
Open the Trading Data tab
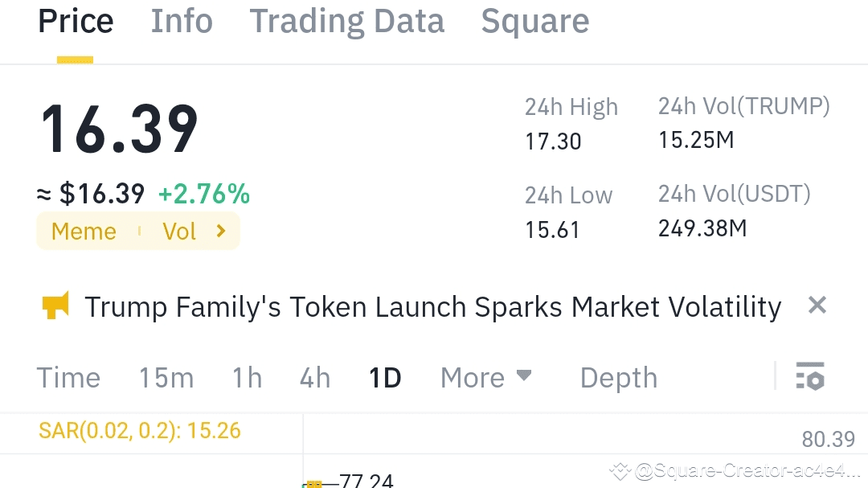coord(346,22)
